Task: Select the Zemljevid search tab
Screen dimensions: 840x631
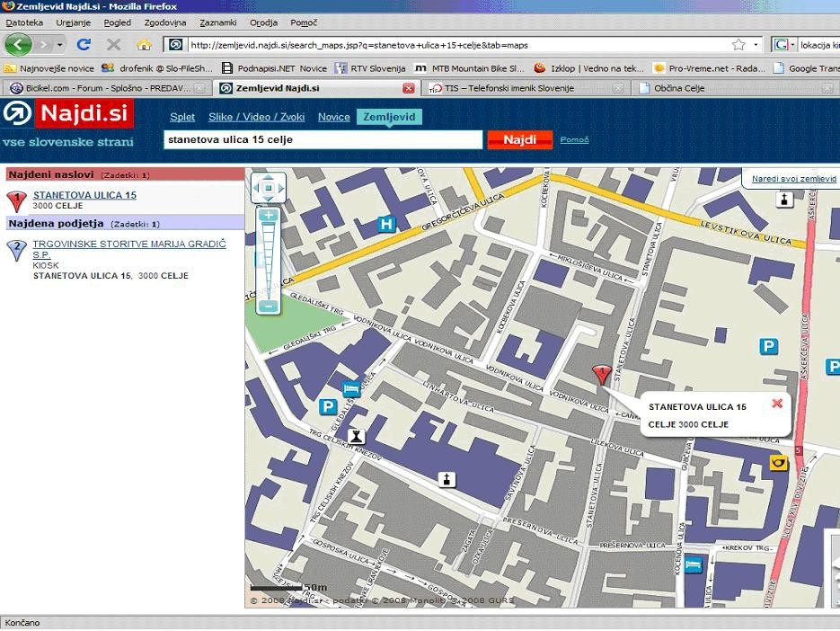Action: point(390,117)
